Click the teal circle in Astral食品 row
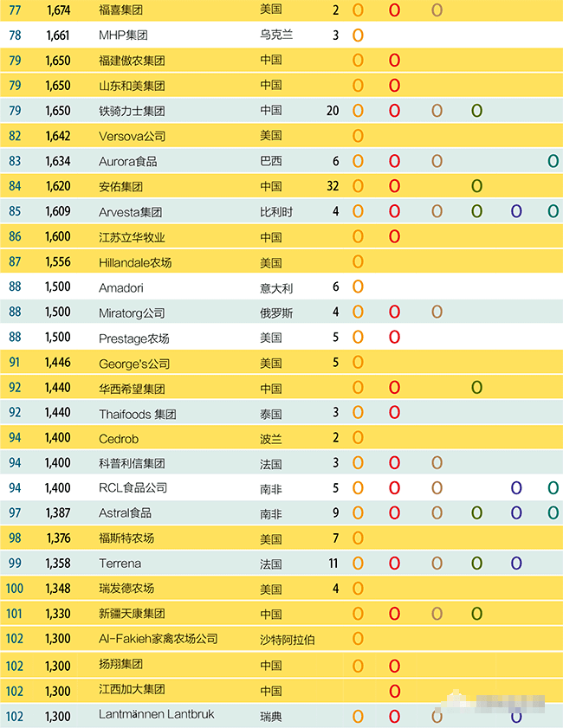Viewport: 563px width, 728px height. tap(553, 512)
